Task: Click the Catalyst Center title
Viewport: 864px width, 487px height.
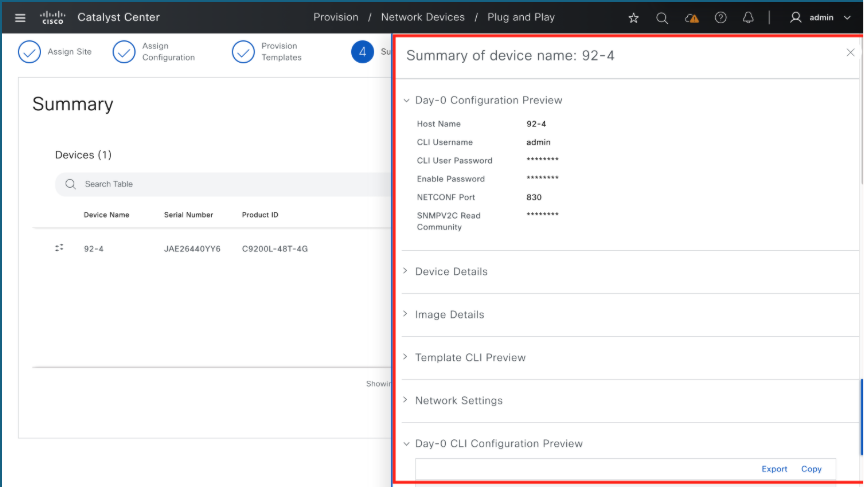Action: tap(118, 17)
